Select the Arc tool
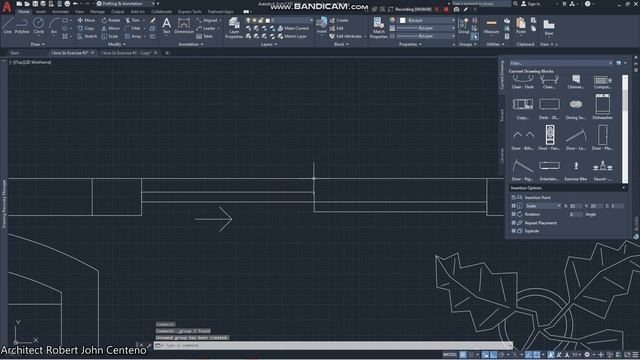The image size is (640, 360). pyautogui.click(x=53, y=26)
